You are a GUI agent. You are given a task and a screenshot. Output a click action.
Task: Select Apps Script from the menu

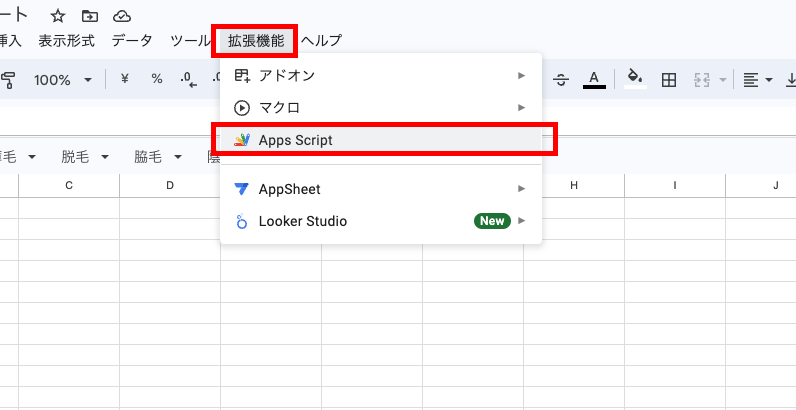(381, 140)
